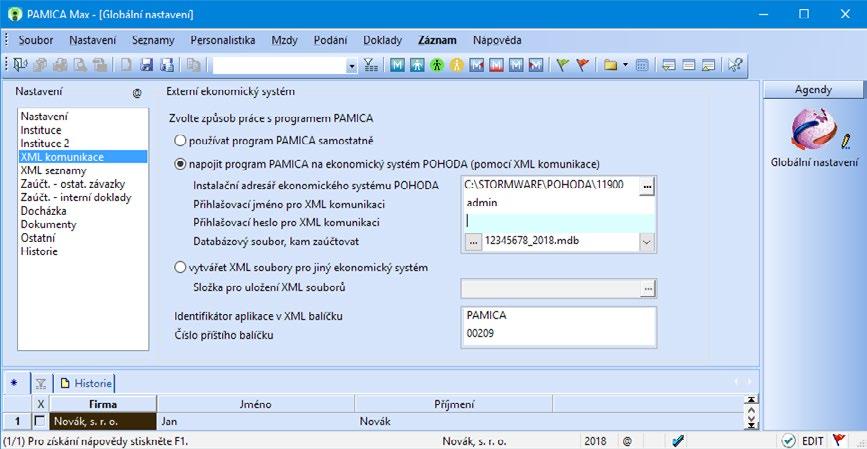The image size is (867, 449).
Task: Click the Jméno column header
Action: pyautogui.click(x=255, y=404)
